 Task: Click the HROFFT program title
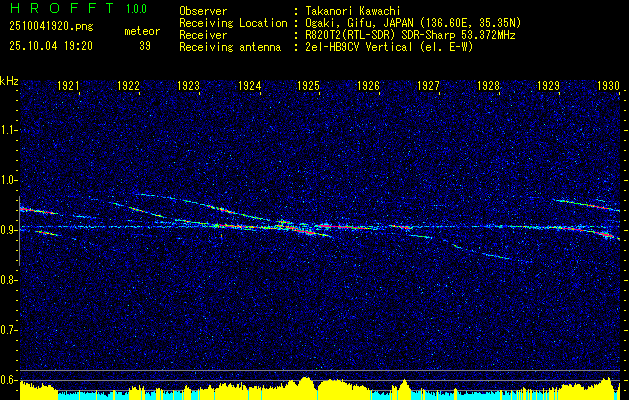coord(63,8)
